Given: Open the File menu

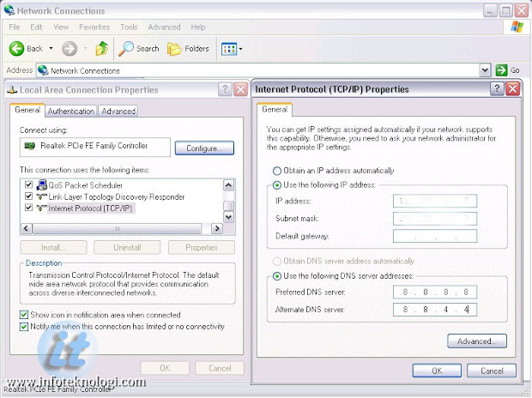Looking at the screenshot, I should pos(15,27).
